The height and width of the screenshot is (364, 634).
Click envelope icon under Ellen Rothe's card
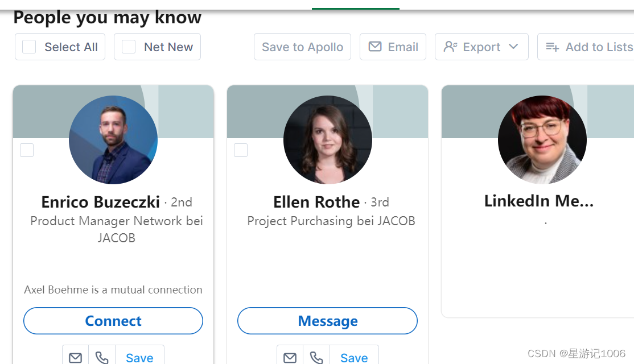coord(290,357)
